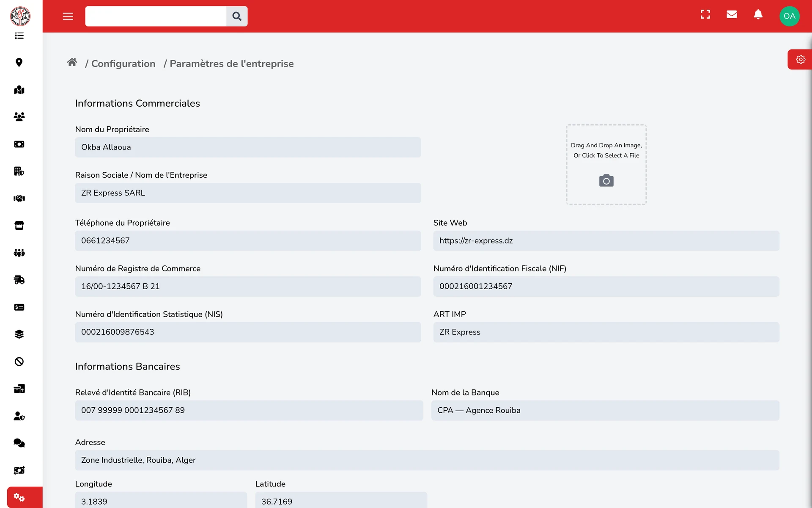Screen dimensions: 812x508
Task: Focus the Registre de Commerce field
Action: tap(248, 287)
